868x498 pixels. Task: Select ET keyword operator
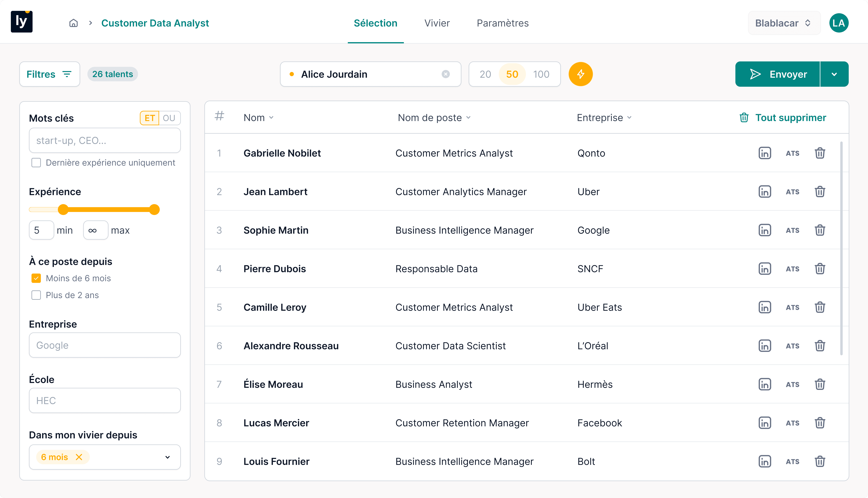coord(150,118)
